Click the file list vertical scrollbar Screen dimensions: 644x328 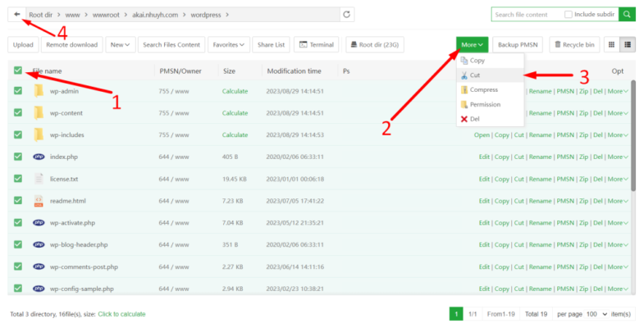click(633, 135)
